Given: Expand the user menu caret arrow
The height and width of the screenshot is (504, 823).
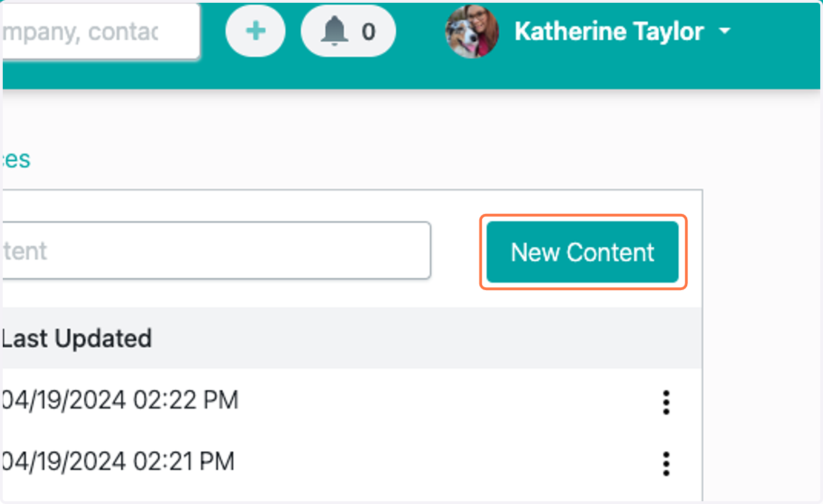Looking at the screenshot, I should [x=724, y=32].
